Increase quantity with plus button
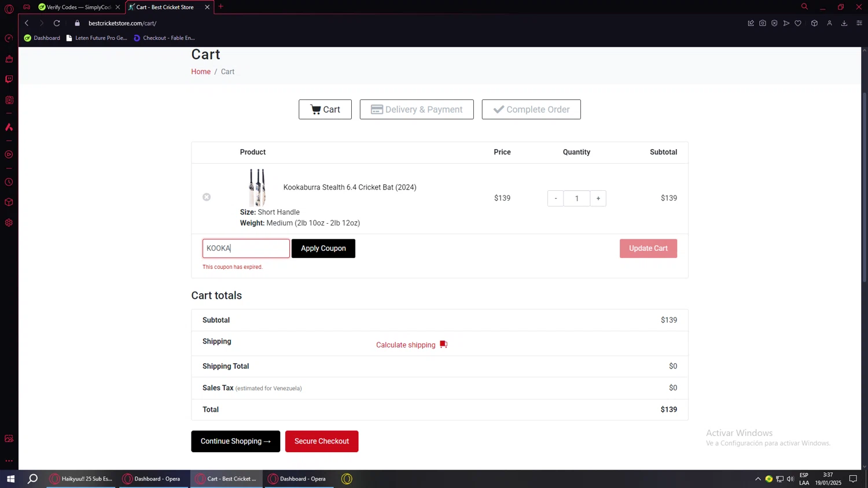Image resolution: width=868 pixels, height=488 pixels. click(598, 198)
